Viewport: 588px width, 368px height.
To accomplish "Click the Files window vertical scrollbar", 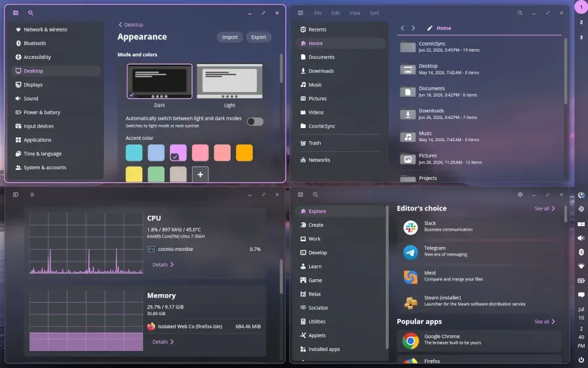I will click(566, 71).
